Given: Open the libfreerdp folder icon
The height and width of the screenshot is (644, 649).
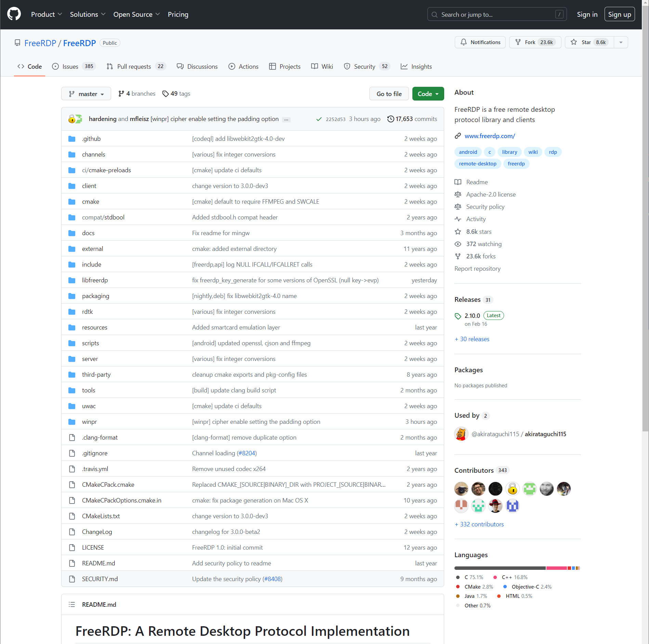Looking at the screenshot, I should click(x=72, y=280).
